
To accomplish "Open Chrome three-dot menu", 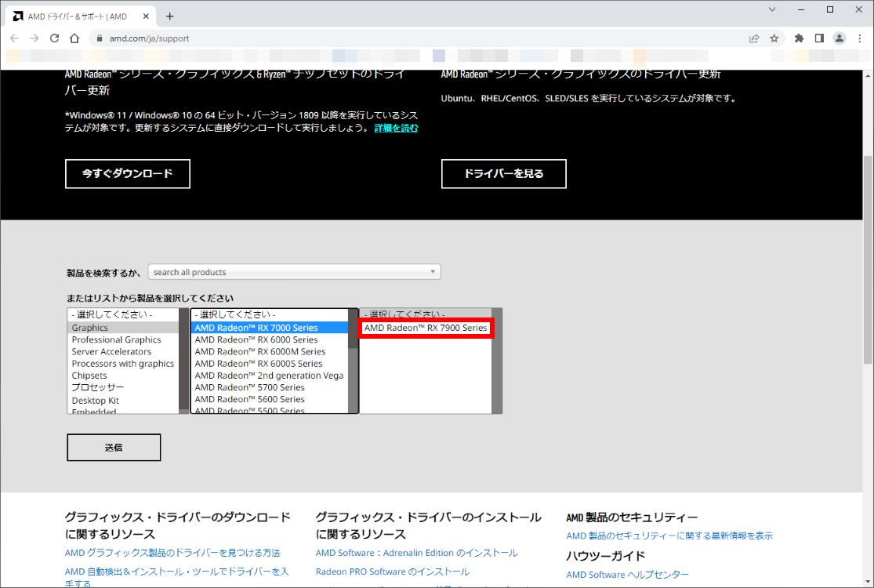I will (x=860, y=38).
